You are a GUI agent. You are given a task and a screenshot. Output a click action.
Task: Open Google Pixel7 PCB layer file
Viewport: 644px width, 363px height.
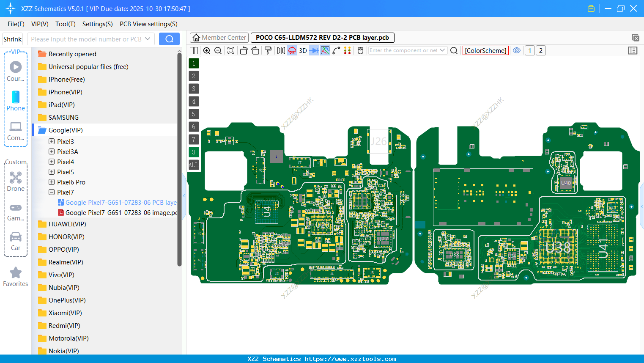(117, 203)
